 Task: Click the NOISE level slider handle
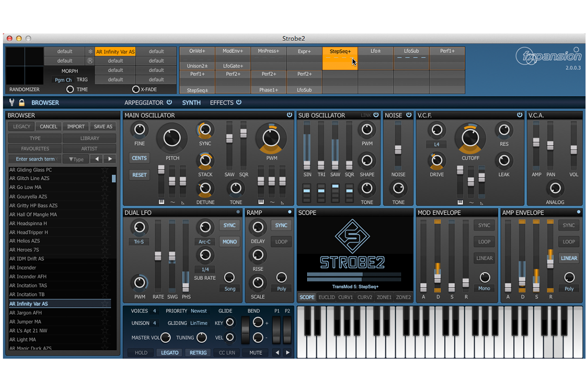pyautogui.click(x=398, y=149)
